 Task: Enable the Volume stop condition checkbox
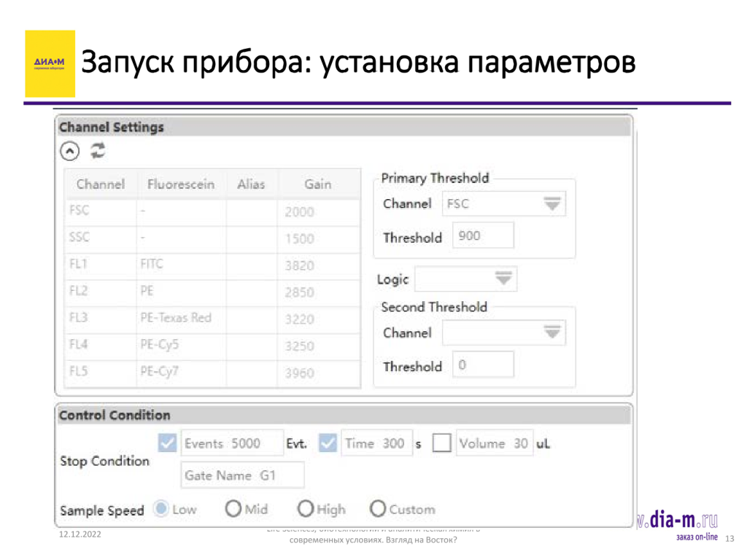[x=441, y=443]
